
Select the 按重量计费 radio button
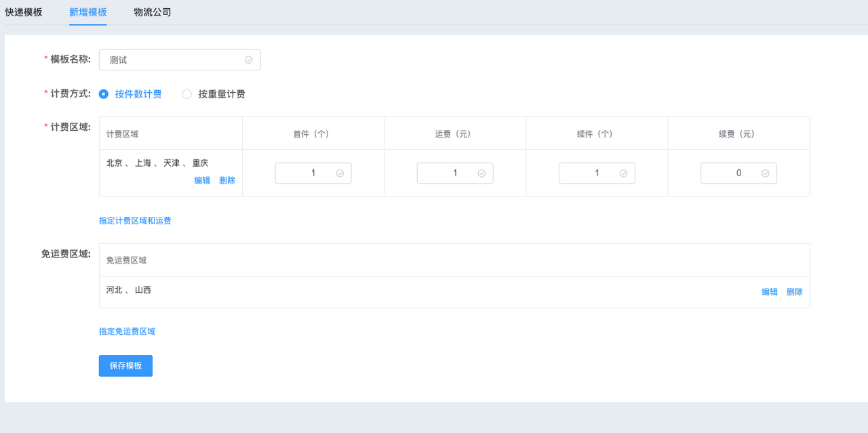click(214, 94)
